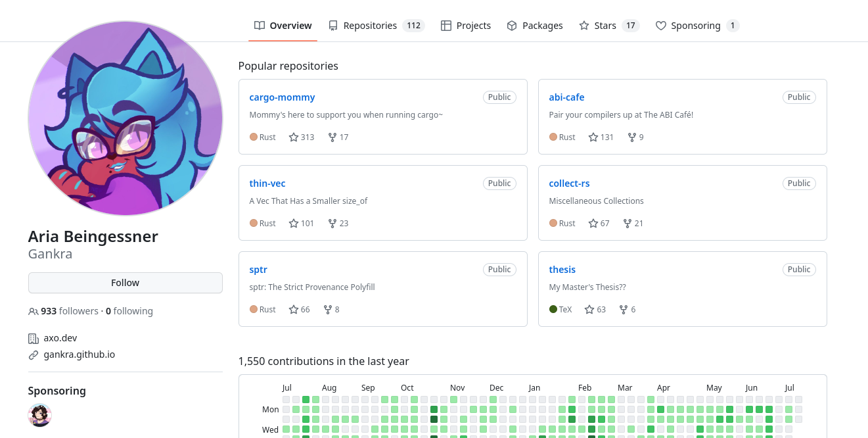Click "sptr: The Strict Provenance Polyfill" description

312,287
